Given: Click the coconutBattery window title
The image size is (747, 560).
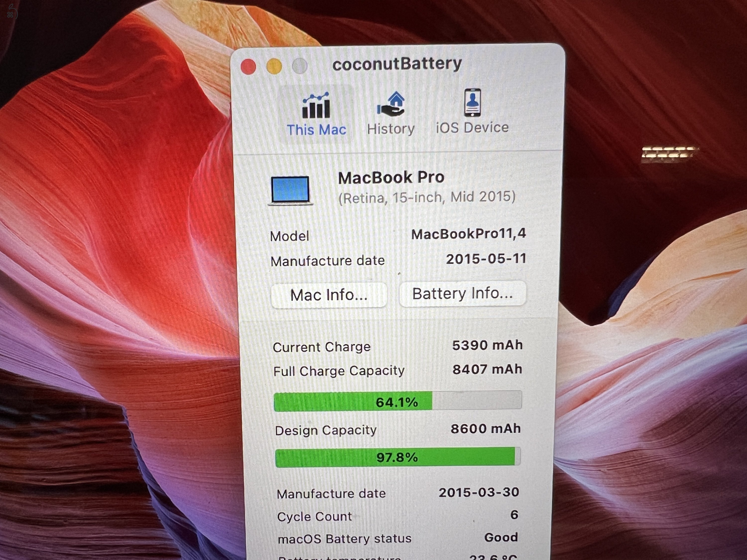Looking at the screenshot, I should [x=397, y=64].
